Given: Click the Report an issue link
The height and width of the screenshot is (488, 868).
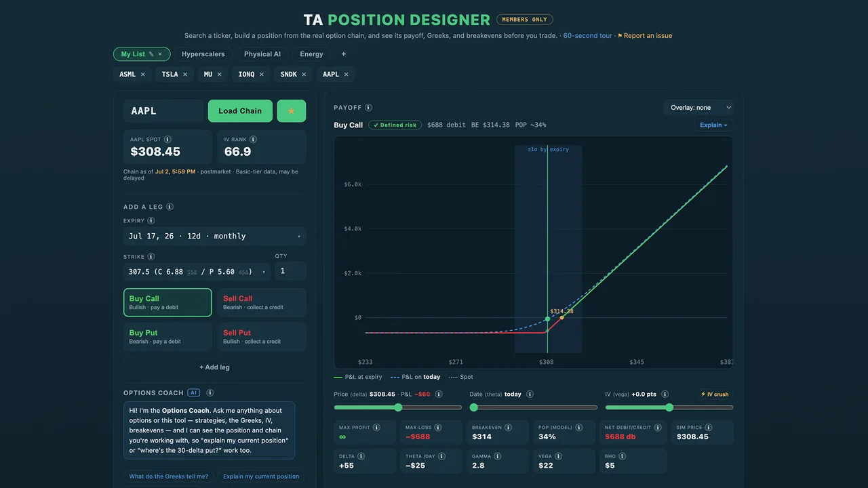Looking at the screenshot, I should [645, 36].
